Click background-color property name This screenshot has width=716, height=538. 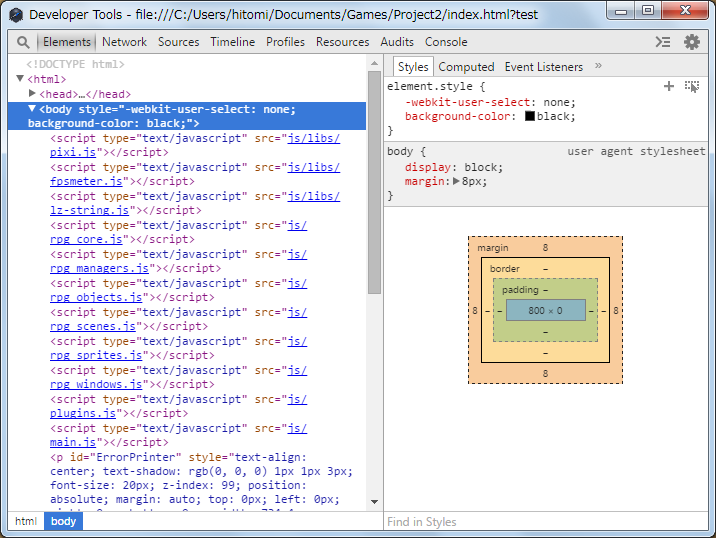point(458,116)
